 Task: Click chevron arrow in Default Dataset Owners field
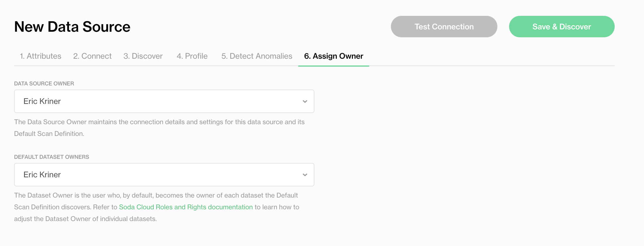tap(305, 175)
